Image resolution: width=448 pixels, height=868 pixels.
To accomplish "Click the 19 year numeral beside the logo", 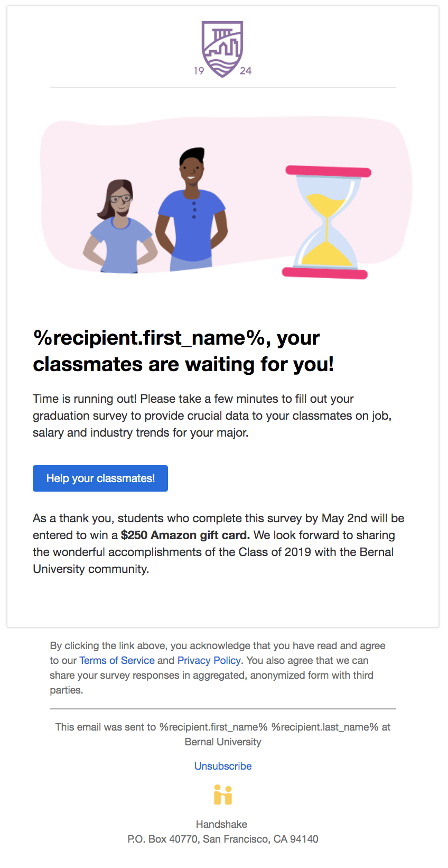I will tap(199, 71).
